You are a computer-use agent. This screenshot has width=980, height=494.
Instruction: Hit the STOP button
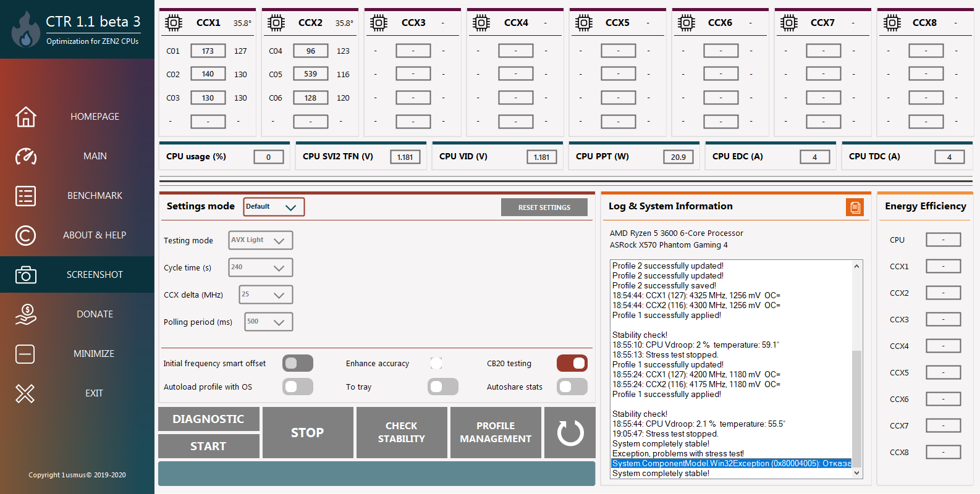click(308, 433)
